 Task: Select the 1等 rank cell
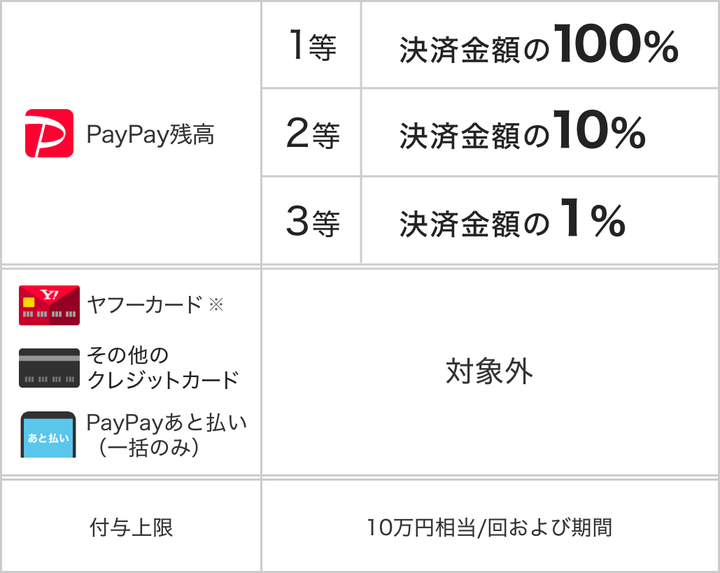click(311, 47)
